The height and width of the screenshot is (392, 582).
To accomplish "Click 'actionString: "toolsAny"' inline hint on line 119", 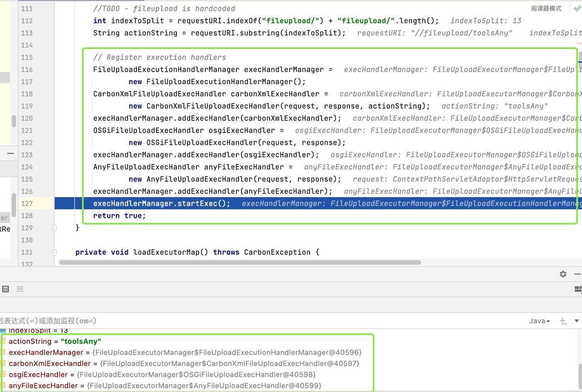I will point(495,106).
